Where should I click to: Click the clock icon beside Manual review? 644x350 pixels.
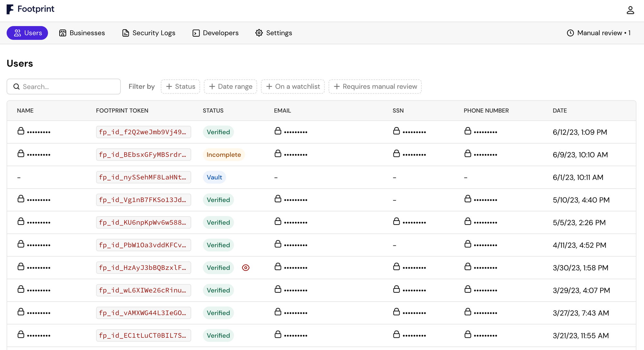pos(570,33)
